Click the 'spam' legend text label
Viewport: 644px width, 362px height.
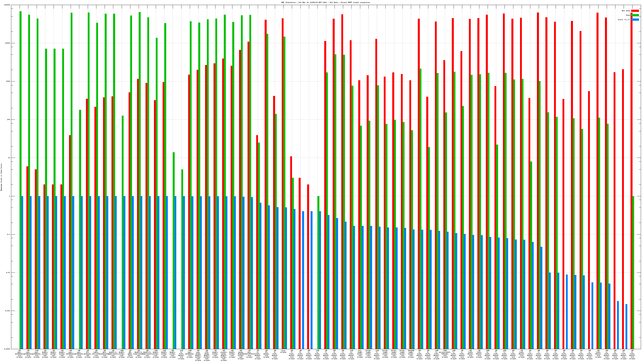pyautogui.click(x=628, y=15)
